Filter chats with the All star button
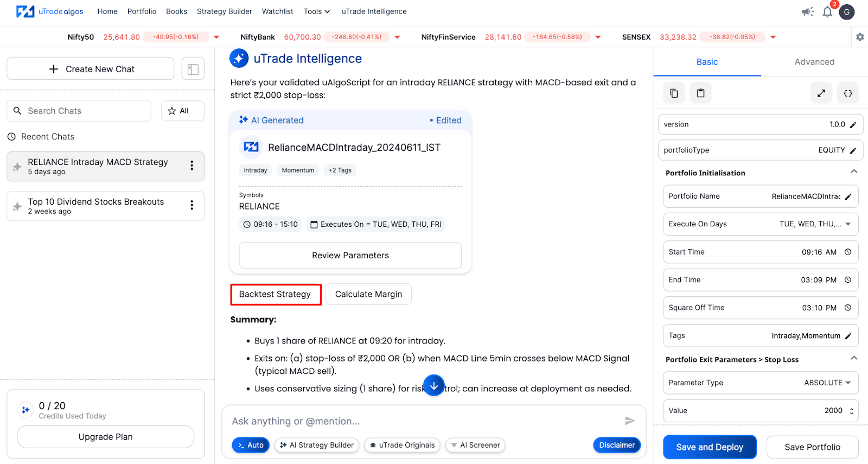This screenshot has width=868, height=464. tap(183, 111)
